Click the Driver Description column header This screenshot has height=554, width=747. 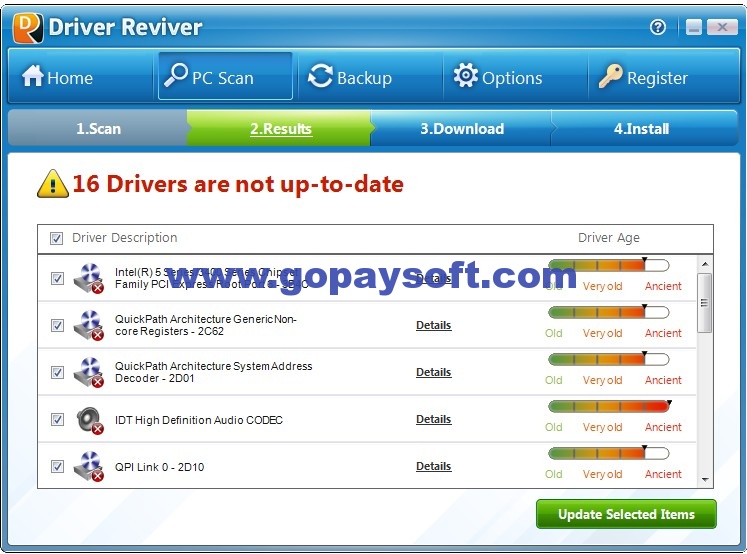tap(124, 238)
